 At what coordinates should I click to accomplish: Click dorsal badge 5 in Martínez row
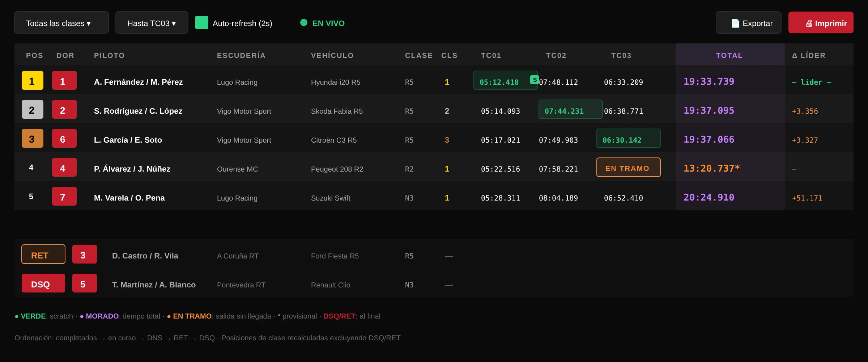(85, 283)
